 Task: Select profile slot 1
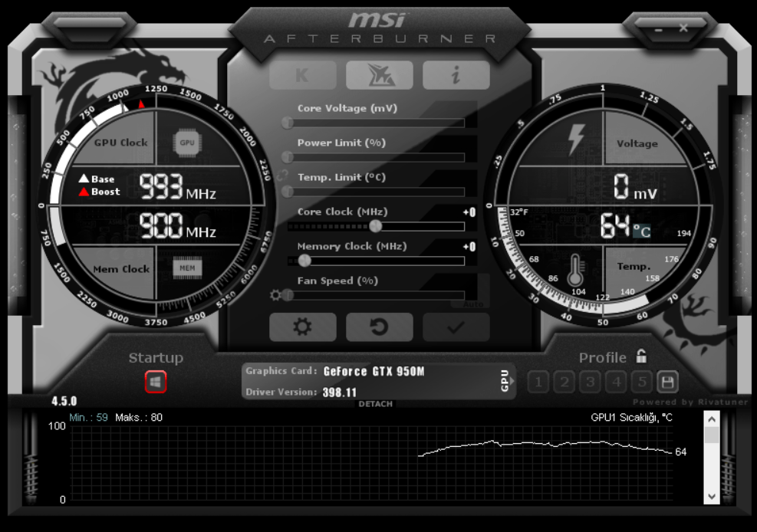(x=538, y=383)
